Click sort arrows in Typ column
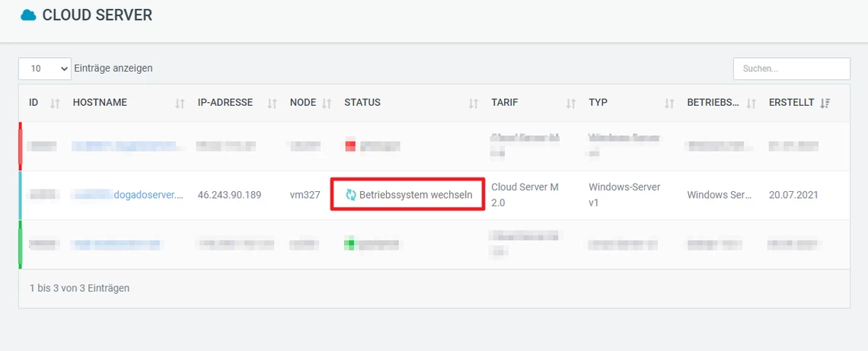Image resolution: width=868 pixels, height=351 pixels. click(669, 104)
